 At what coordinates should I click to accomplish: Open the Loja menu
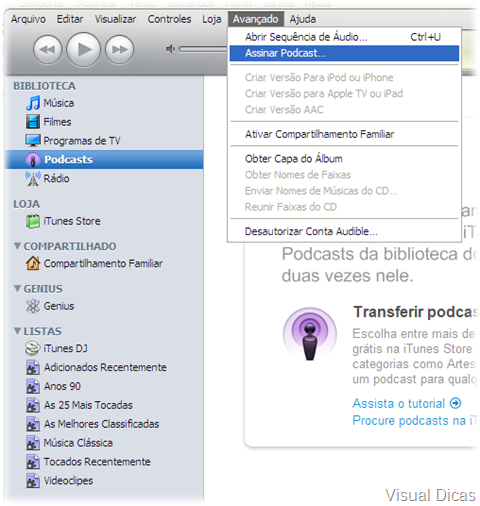(x=212, y=19)
